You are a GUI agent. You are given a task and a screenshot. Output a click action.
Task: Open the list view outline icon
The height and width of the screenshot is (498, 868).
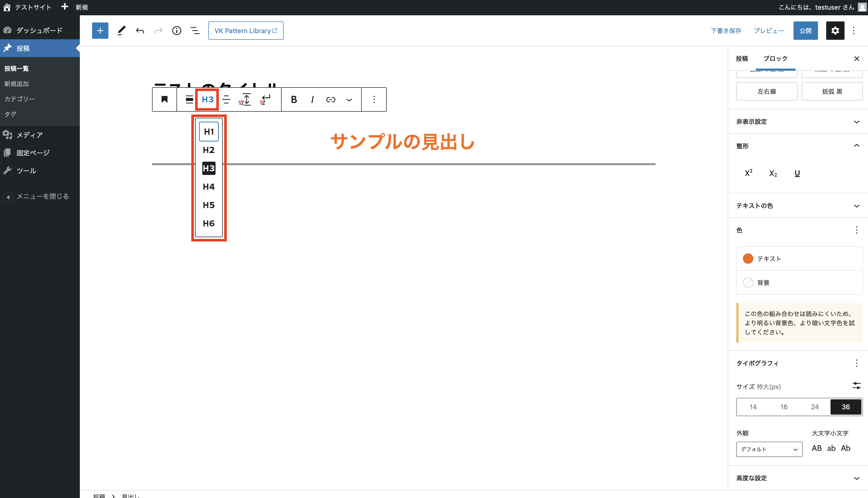195,31
